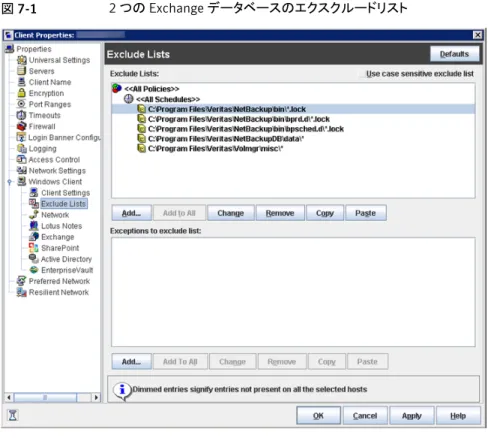
Task: Click the tree horizontal scrollbar thumb
Action: coord(45,397)
